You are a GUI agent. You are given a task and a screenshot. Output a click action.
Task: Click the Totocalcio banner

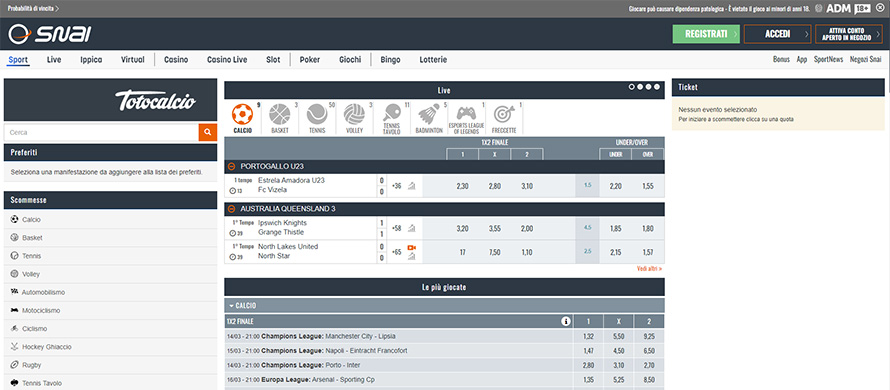coord(111,100)
